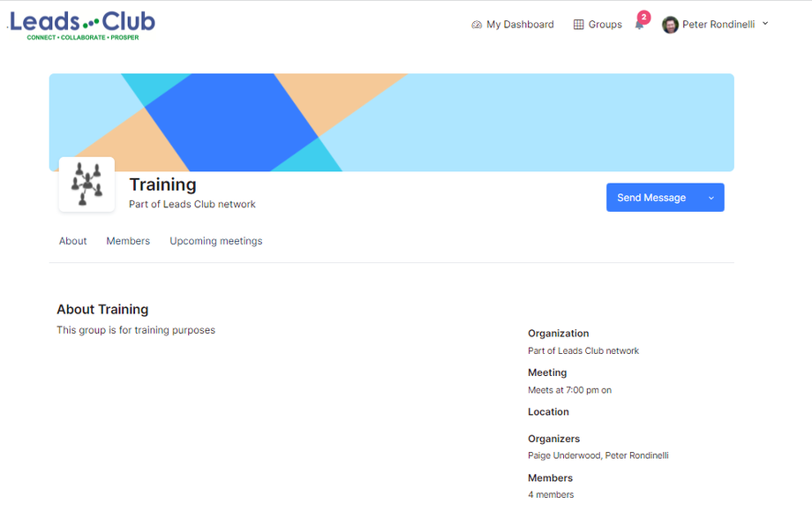Click 'Meets at 7:00 pm on' text
The width and height of the screenshot is (812, 519).
point(569,390)
